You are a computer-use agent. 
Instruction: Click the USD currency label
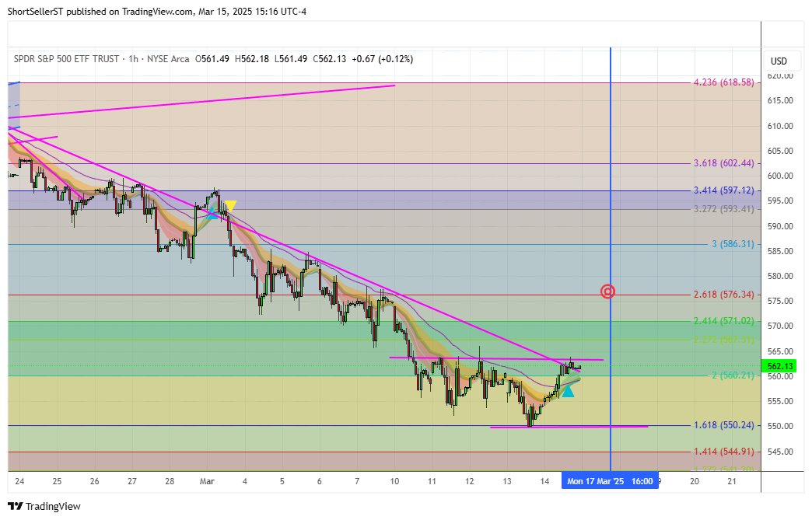779,61
